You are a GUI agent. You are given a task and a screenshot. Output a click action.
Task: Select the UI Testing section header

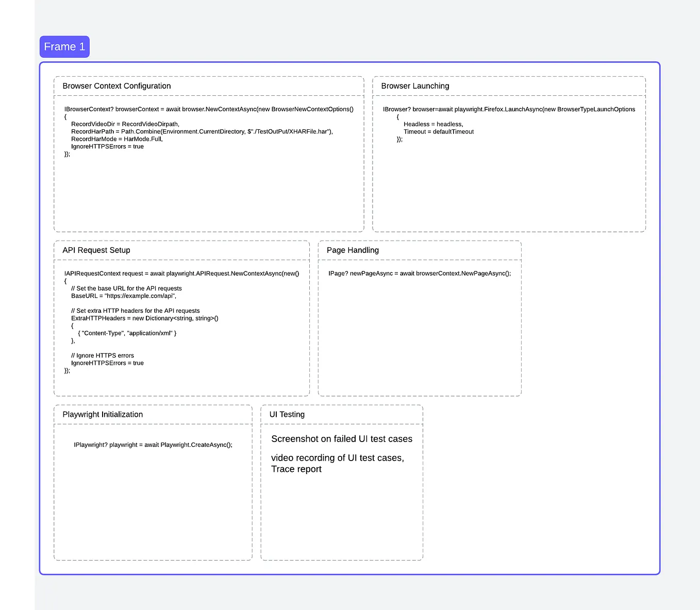coord(287,414)
